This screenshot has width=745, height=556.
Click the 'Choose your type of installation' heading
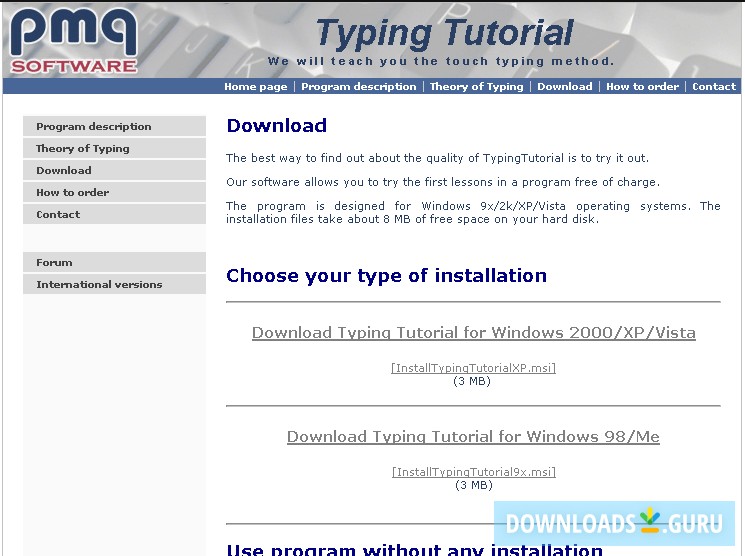386,276
